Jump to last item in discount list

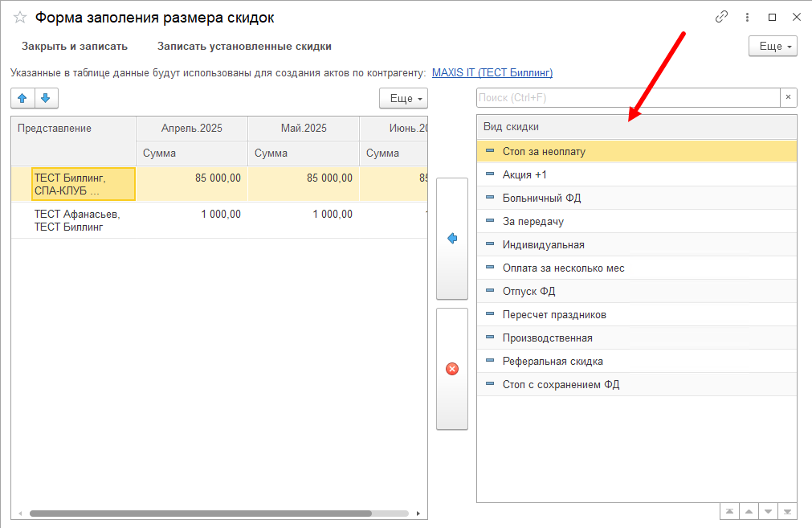click(787, 511)
